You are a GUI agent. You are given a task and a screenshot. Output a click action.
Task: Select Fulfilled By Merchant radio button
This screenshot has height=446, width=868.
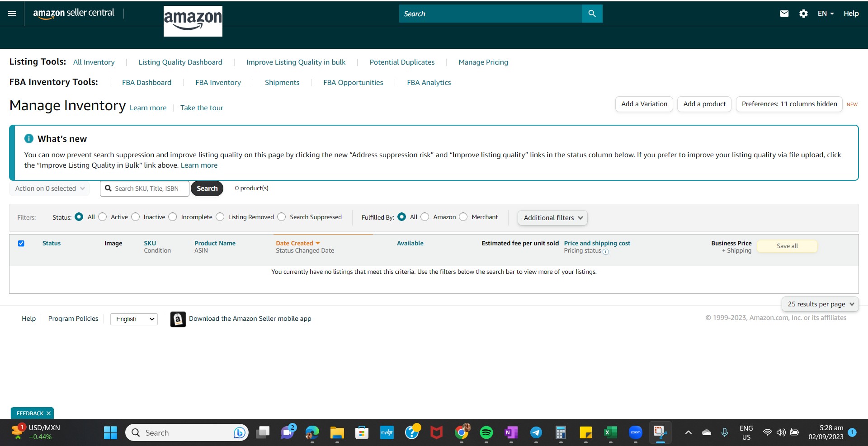[x=463, y=217]
